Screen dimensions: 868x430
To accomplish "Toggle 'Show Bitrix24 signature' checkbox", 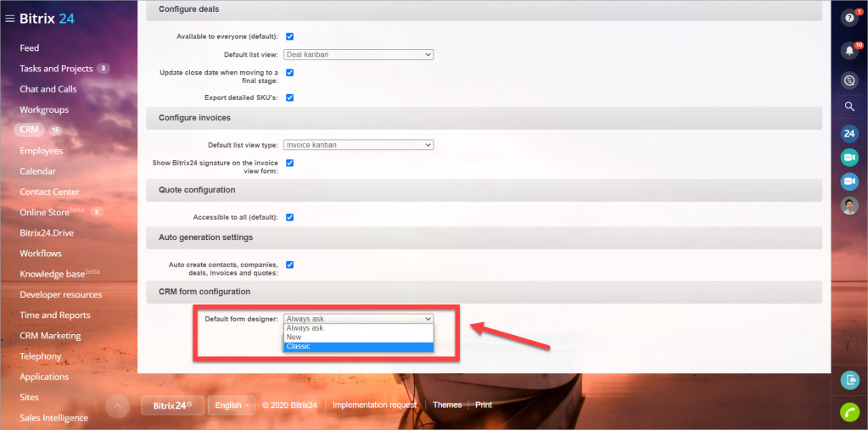I will click(x=289, y=163).
